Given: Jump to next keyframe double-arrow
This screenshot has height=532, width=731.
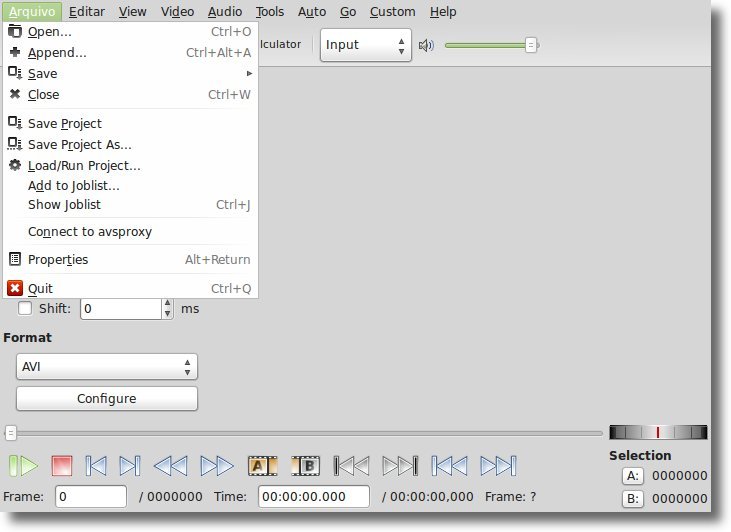Looking at the screenshot, I should click(x=217, y=466).
